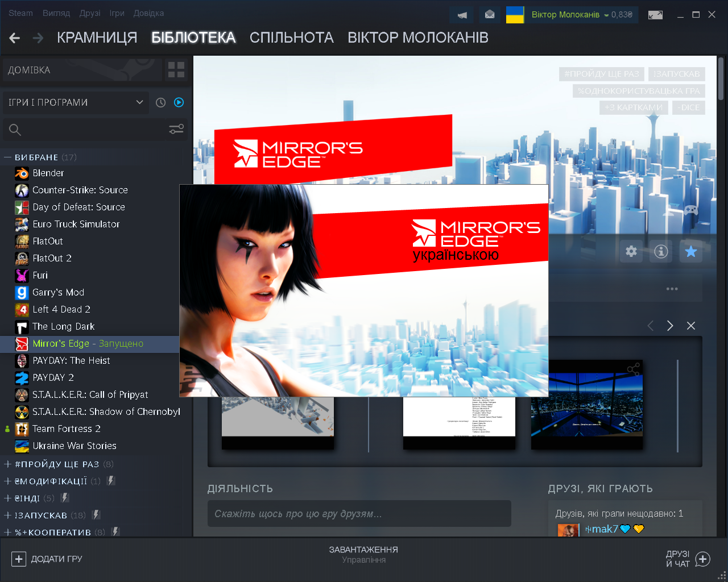Switch library to grid view
The height and width of the screenshot is (582, 728).
click(176, 70)
